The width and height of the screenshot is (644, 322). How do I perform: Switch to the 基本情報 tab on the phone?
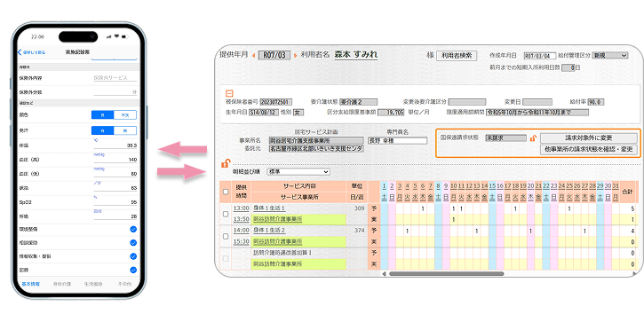[31, 284]
